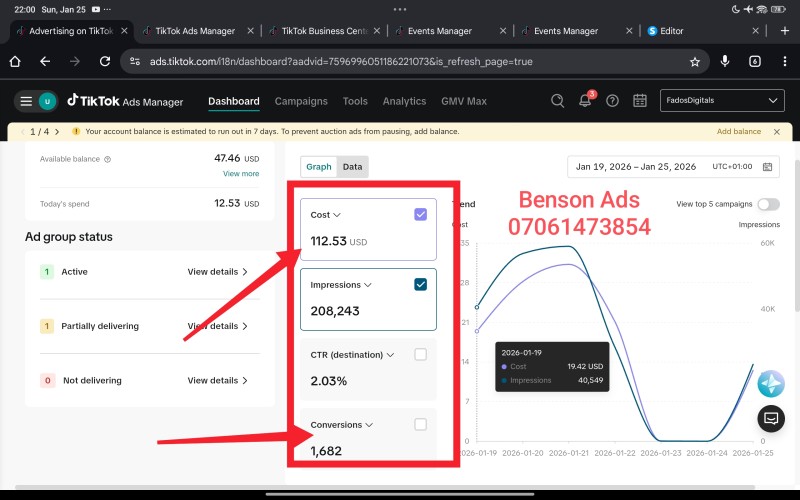Screen dimensions: 800x500
Task: Go back with browser back arrow
Action: (x=45, y=62)
